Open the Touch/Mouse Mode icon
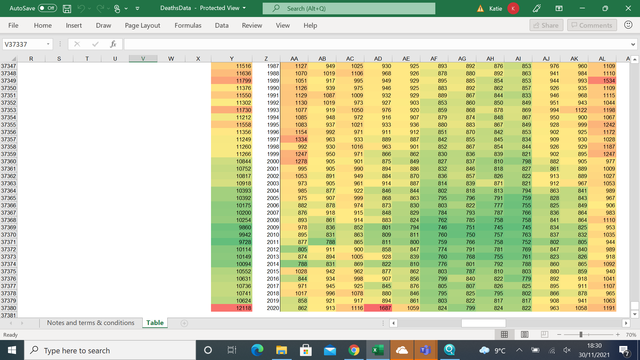Image resolution: width=640 pixels, height=360 pixels. pyautogui.click(x=117, y=8)
